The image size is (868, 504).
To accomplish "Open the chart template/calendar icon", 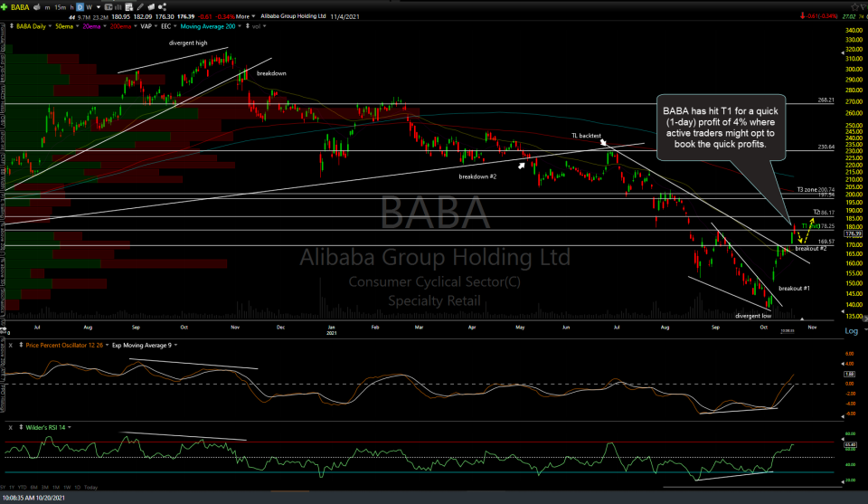I will pyautogui.click(x=129, y=7).
